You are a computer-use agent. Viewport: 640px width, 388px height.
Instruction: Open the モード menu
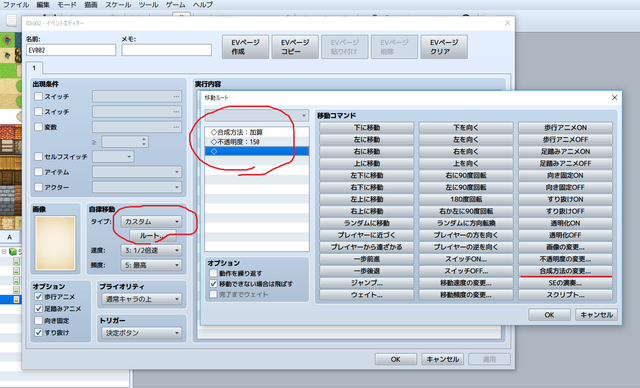pyautogui.click(x=67, y=5)
